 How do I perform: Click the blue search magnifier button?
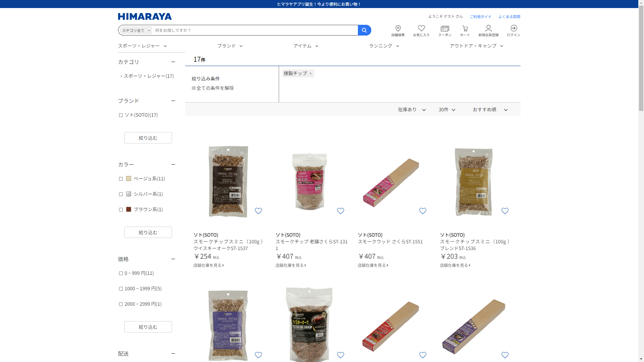point(364,30)
